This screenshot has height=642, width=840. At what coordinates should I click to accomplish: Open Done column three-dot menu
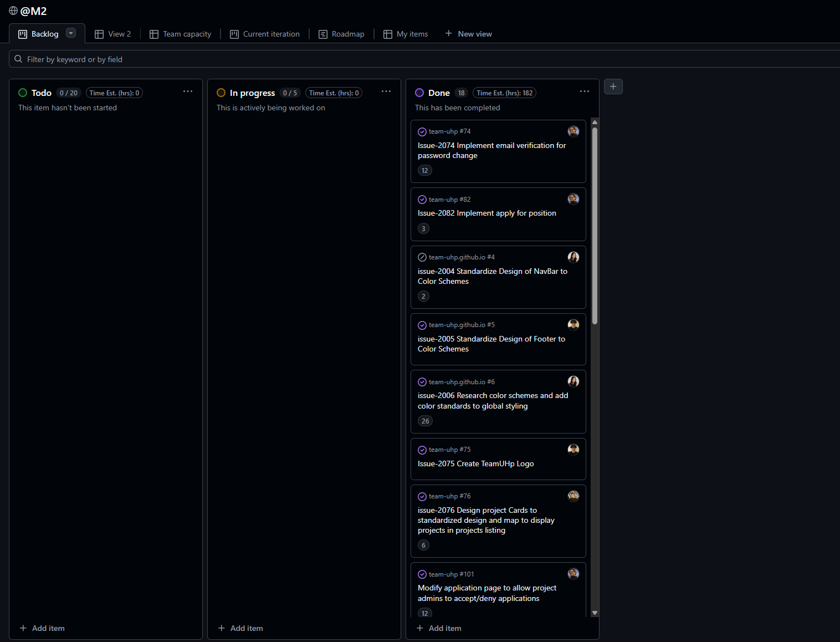pyautogui.click(x=585, y=91)
